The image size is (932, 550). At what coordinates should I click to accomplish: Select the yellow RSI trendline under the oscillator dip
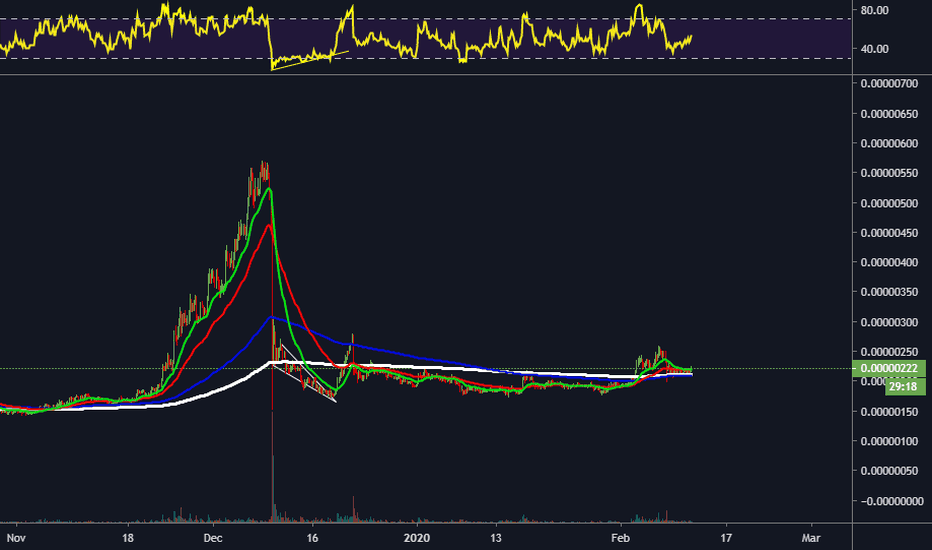pos(309,61)
